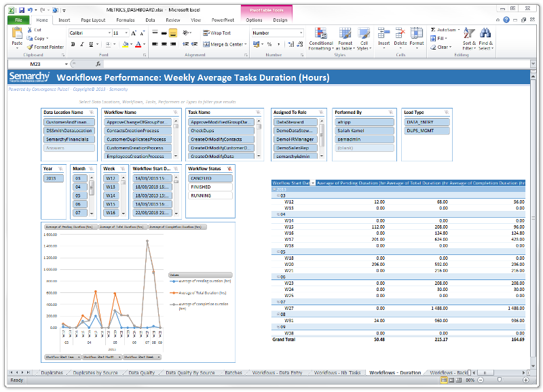Click the Insert Function fx icon
The width and height of the screenshot is (543, 392).
(98, 64)
